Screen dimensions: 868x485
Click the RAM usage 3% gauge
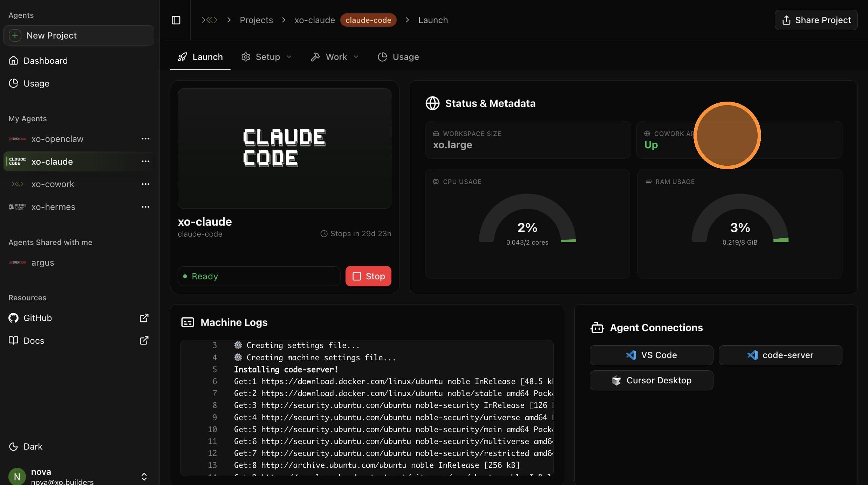point(740,218)
